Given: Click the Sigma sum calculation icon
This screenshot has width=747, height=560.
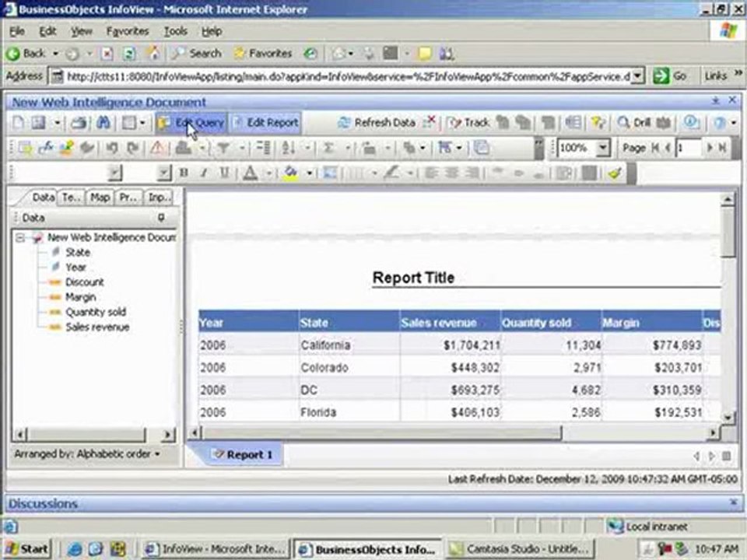Looking at the screenshot, I should [328, 148].
